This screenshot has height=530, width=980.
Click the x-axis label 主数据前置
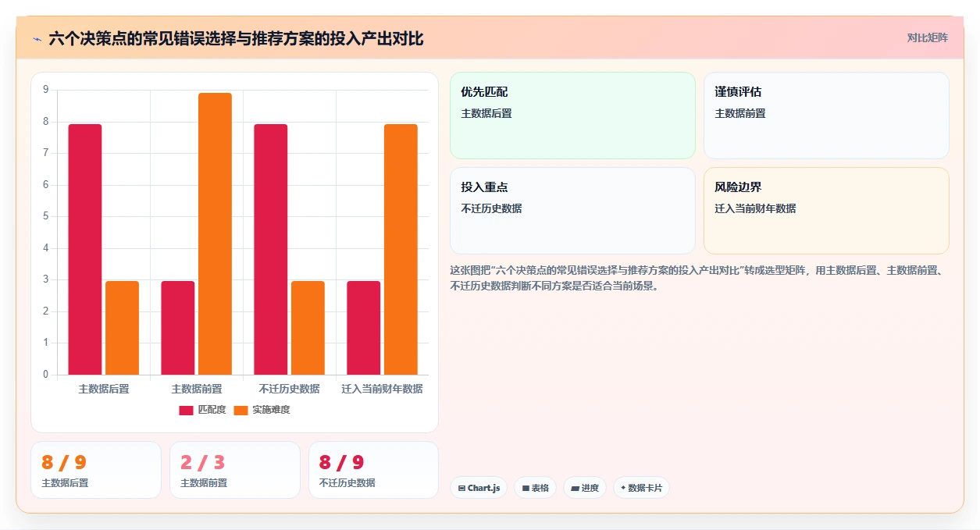[197, 389]
